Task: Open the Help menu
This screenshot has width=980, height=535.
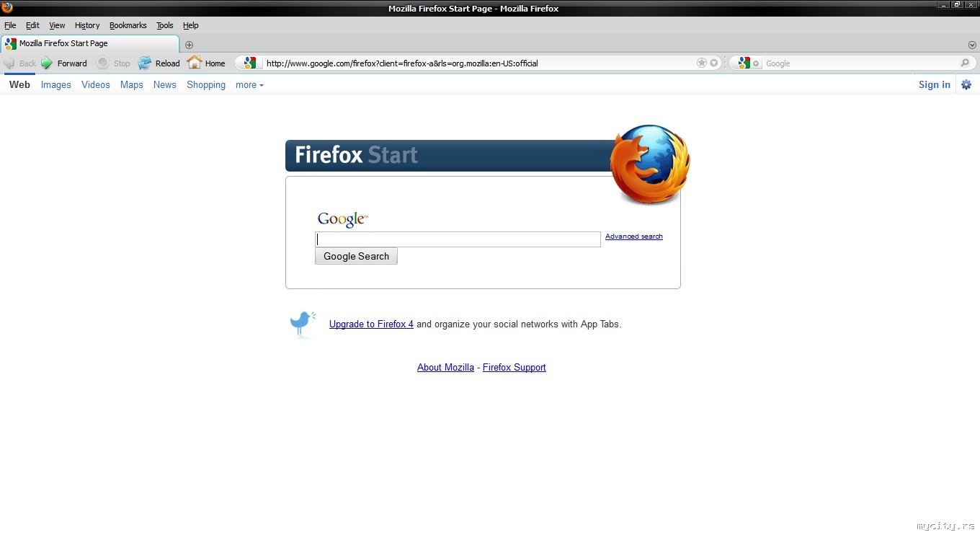Action: click(190, 25)
